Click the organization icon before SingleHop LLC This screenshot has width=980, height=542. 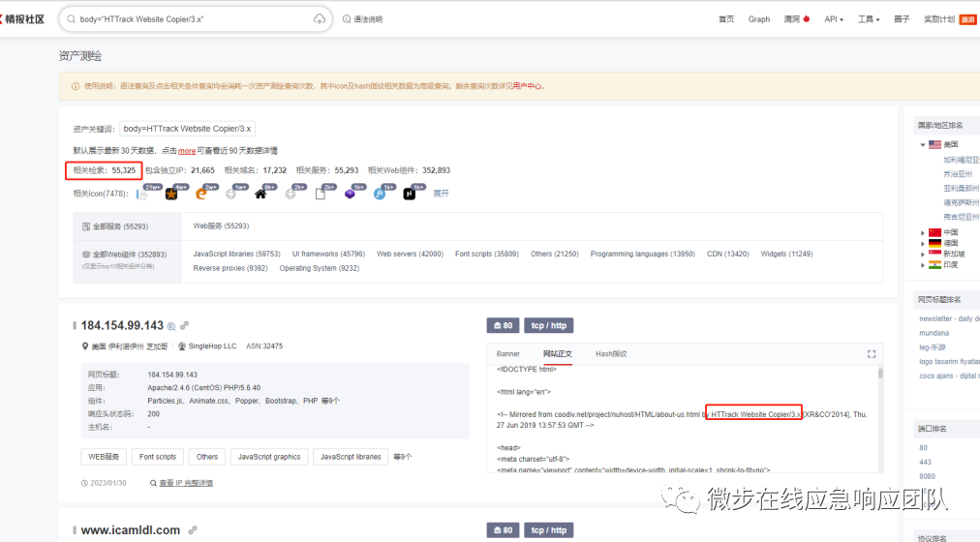click(x=182, y=346)
